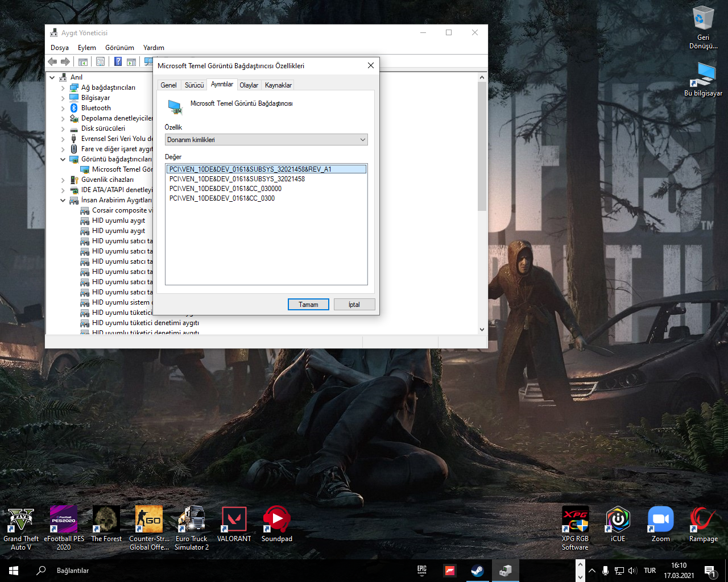Click the Properties sheet toolbar icon
The height and width of the screenshot is (582, 728).
coord(100,61)
